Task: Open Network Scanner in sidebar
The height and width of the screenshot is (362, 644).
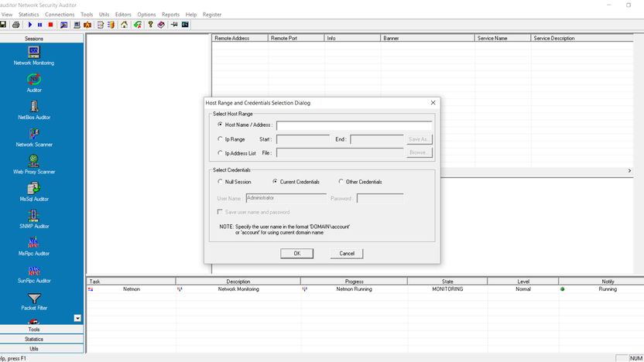Action: pos(34,138)
